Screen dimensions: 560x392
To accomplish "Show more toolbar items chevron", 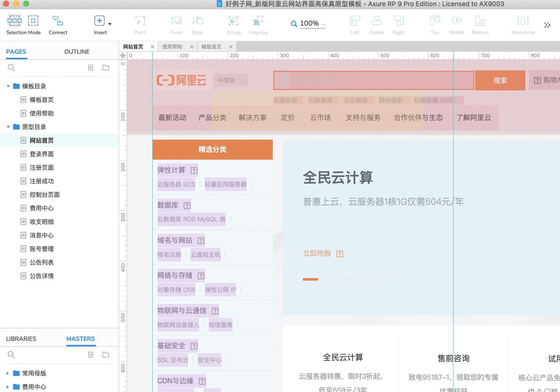I will tap(547, 25).
